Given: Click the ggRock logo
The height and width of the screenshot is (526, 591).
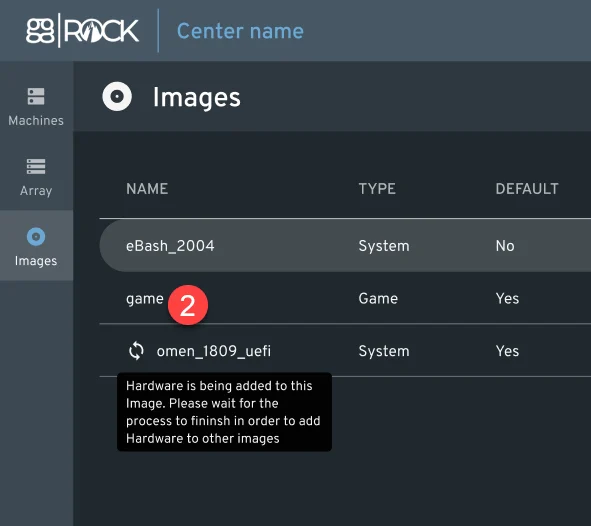Looking at the screenshot, I should point(82,31).
